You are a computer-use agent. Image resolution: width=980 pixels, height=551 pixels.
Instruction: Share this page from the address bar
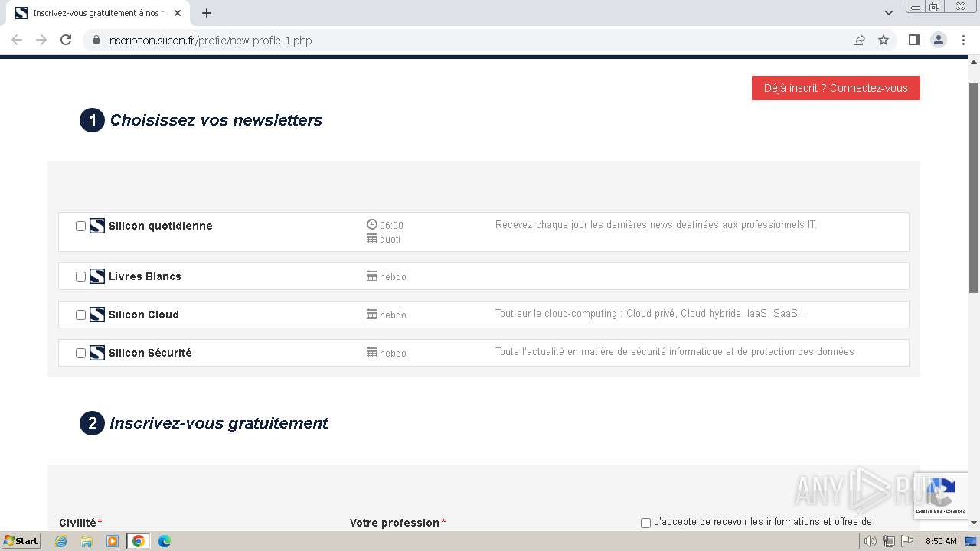pos(859,40)
